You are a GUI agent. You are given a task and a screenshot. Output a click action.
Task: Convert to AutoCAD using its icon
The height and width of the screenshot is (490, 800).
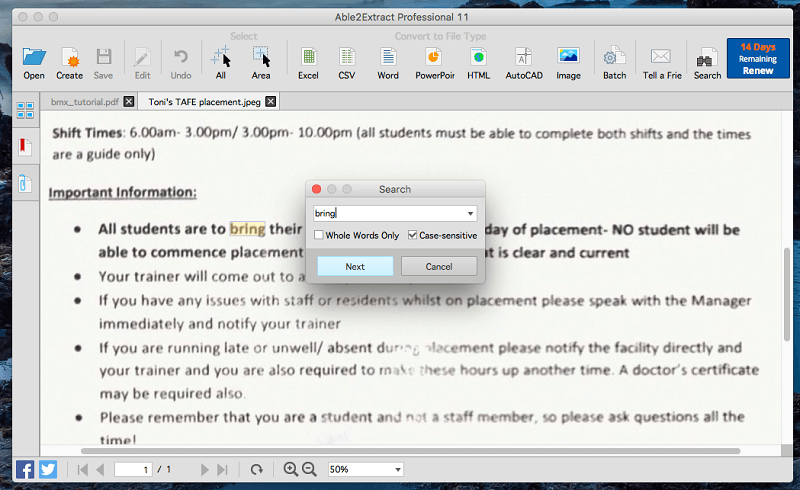click(x=524, y=57)
